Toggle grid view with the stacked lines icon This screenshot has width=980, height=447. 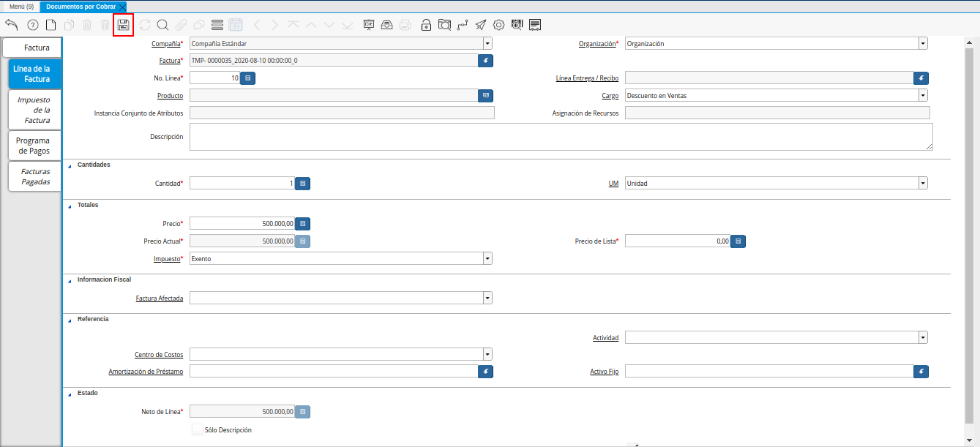[x=217, y=25]
